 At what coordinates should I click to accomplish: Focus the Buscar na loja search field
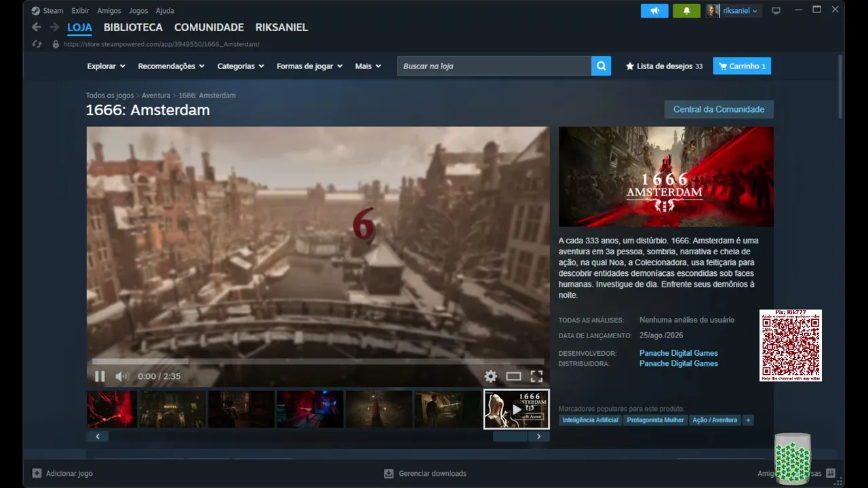coord(494,66)
